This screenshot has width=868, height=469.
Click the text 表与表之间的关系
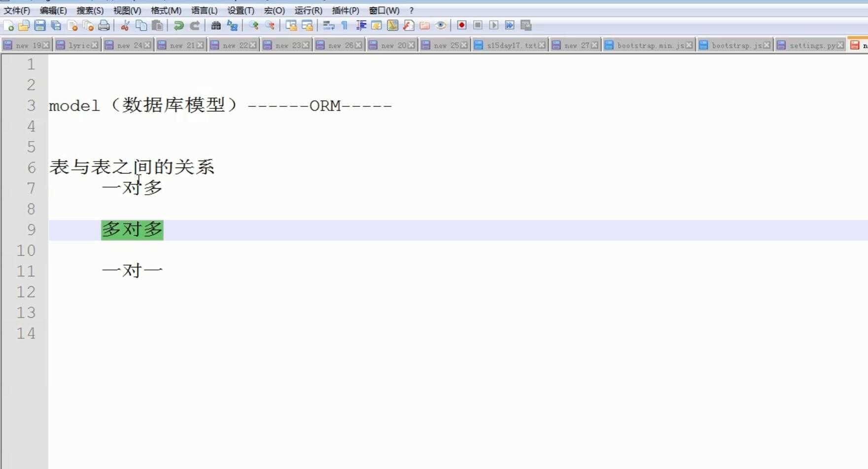[132, 167]
